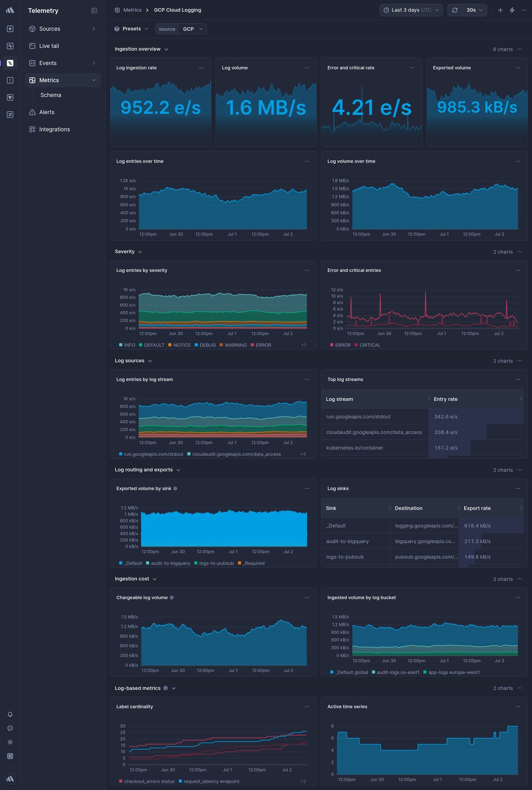Open Schema under Metrics

coord(51,95)
